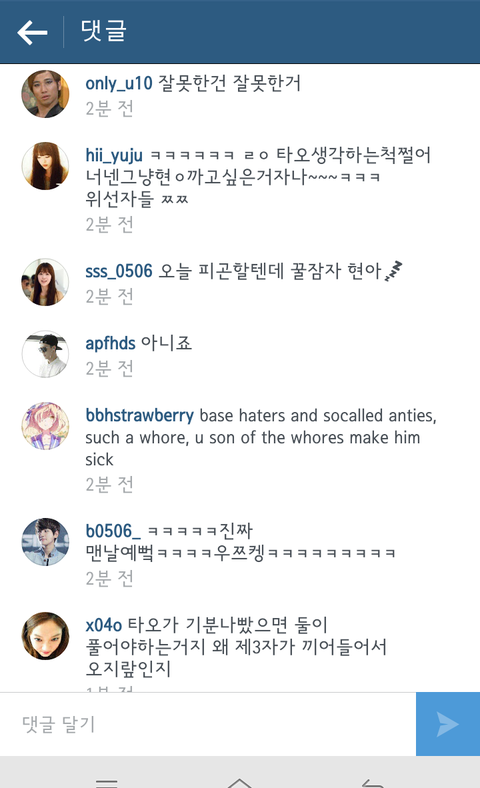Send the comment with paper plane icon
Image resolution: width=480 pixels, height=788 pixels.
[448, 724]
